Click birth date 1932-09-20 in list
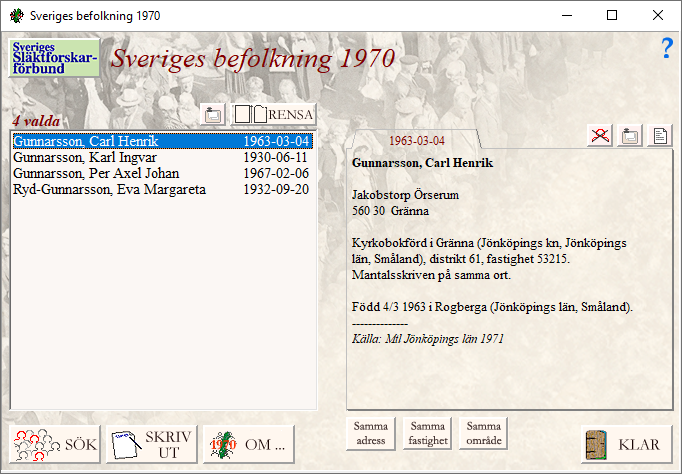Screen dimensions: 682x474 (x=276, y=190)
